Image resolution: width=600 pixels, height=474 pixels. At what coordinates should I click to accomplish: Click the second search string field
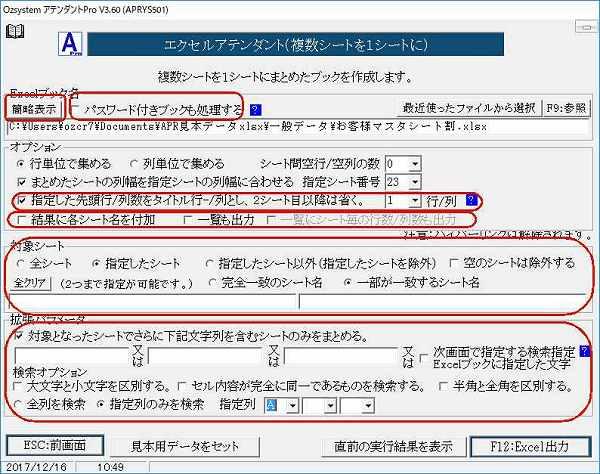[205, 355]
